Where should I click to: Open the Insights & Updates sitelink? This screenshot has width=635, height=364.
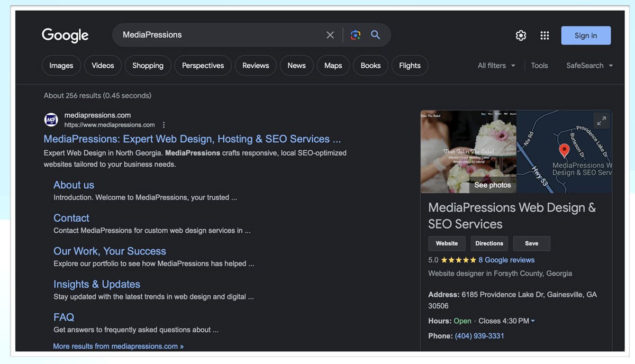click(97, 284)
